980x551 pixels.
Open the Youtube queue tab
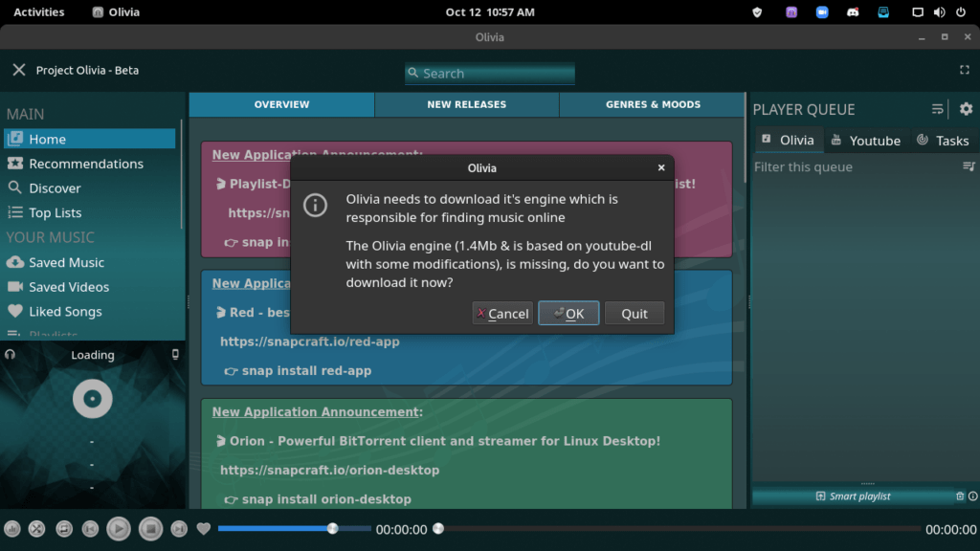coord(865,141)
